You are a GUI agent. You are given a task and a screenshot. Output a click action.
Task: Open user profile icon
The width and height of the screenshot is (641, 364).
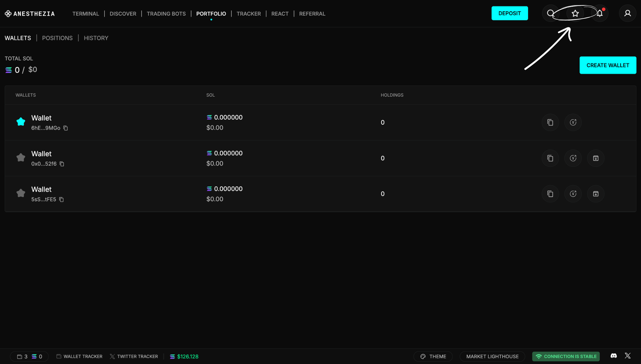(x=627, y=13)
